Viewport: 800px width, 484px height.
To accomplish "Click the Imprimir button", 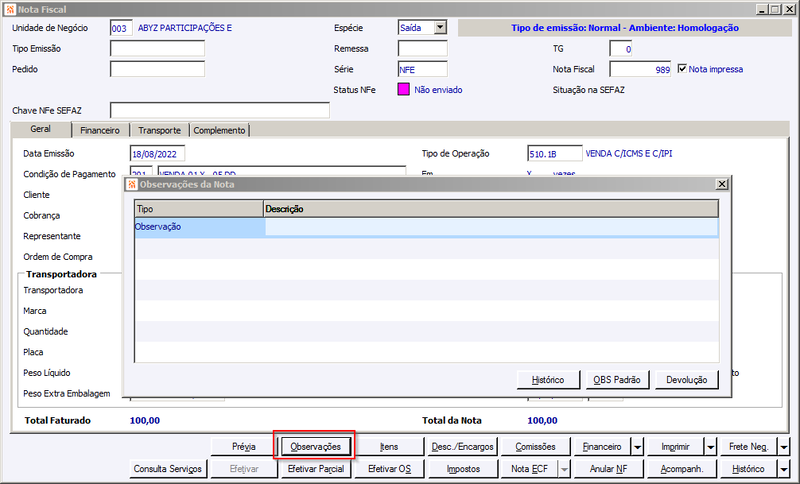I will (x=676, y=447).
